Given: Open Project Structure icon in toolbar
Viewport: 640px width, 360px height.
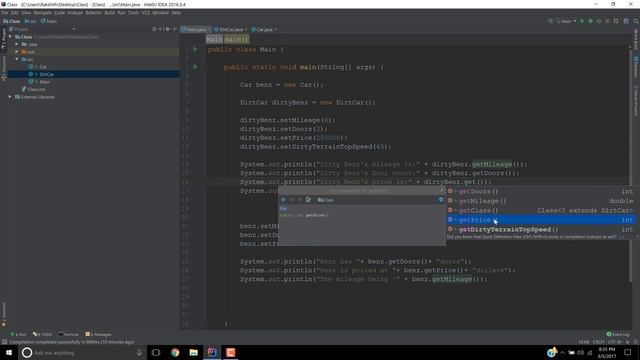Looking at the screenshot, I should click(626, 21).
